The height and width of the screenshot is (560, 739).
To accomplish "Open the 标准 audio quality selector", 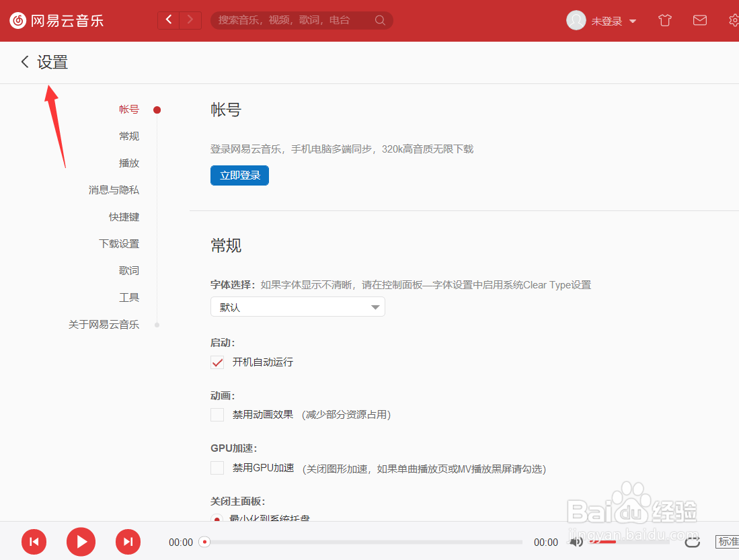I will (x=728, y=542).
